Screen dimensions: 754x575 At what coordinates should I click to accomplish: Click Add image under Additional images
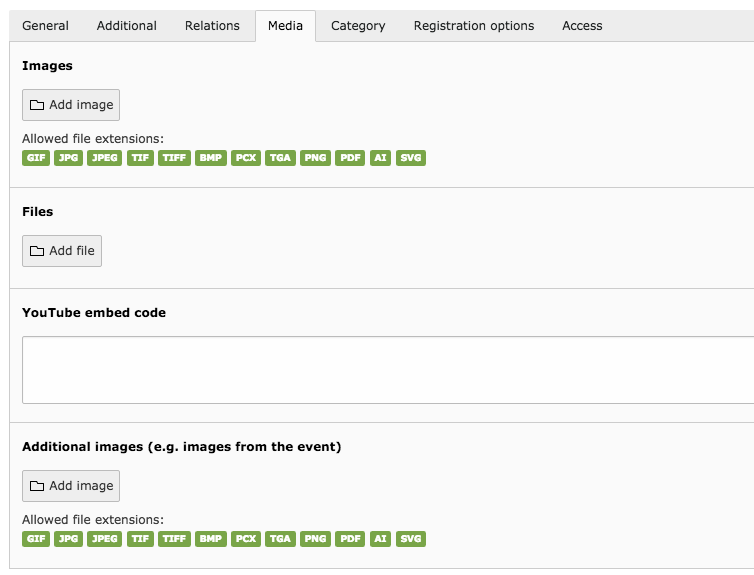pos(71,486)
